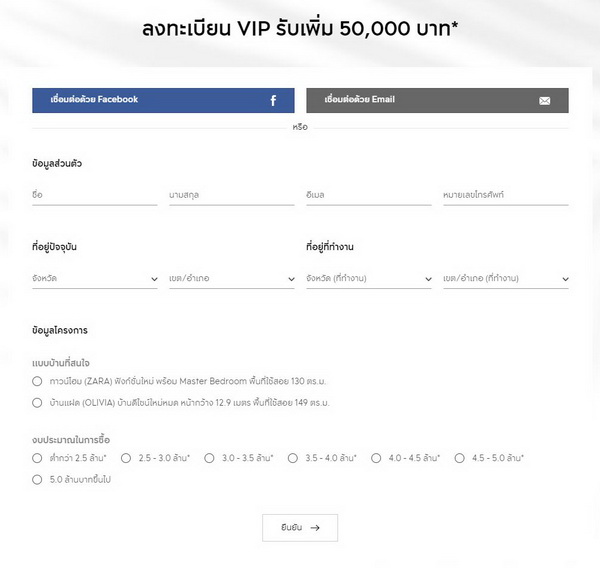Click the arrow icon on ยืนยัน button
The height and width of the screenshot is (568, 600).
pos(316,527)
